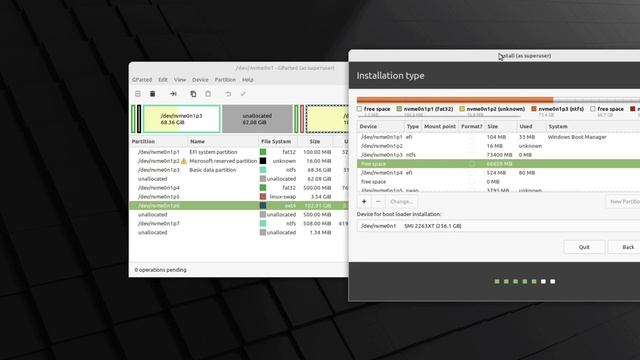Click the warning triangle icon beside nvme0n1p2
640x360 pixels.
pyautogui.click(x=184, y=161)
